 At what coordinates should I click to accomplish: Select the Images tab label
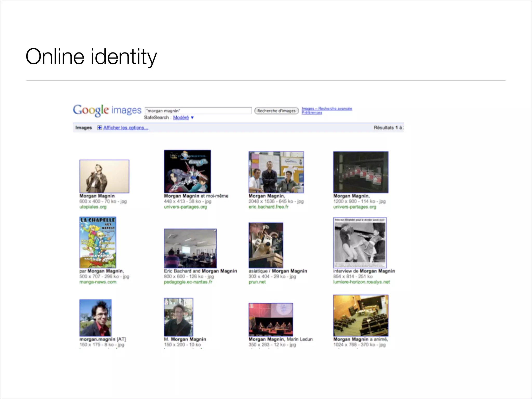coord(83,128)
